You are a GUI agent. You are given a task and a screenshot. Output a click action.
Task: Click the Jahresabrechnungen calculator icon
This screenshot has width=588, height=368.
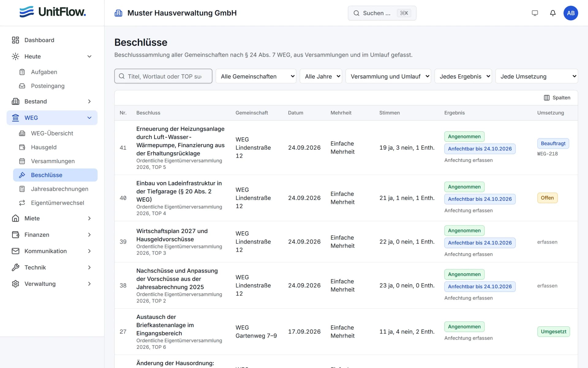[22, 189]
